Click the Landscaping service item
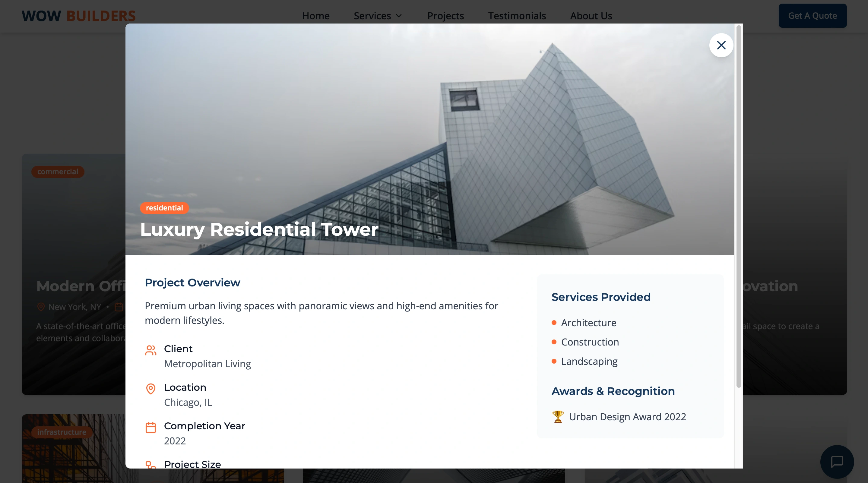The height and width of the screenshot is (483, 868). (589, 361)
